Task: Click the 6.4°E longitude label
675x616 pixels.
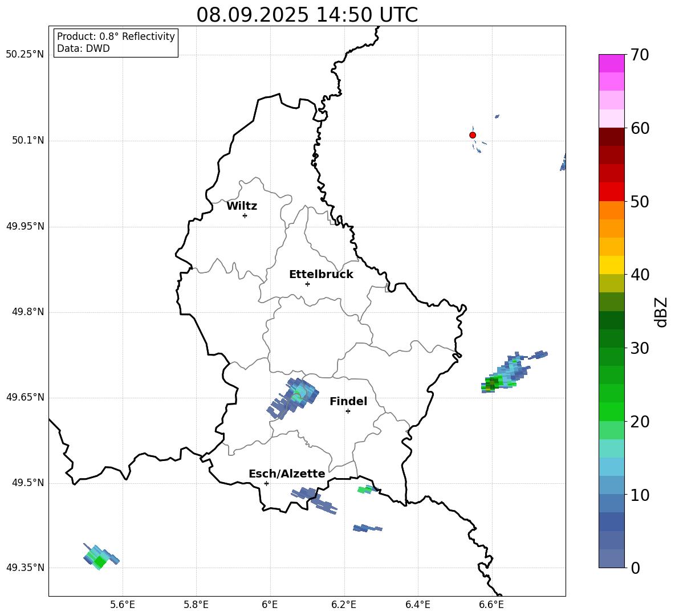Action: pos(417,605)
